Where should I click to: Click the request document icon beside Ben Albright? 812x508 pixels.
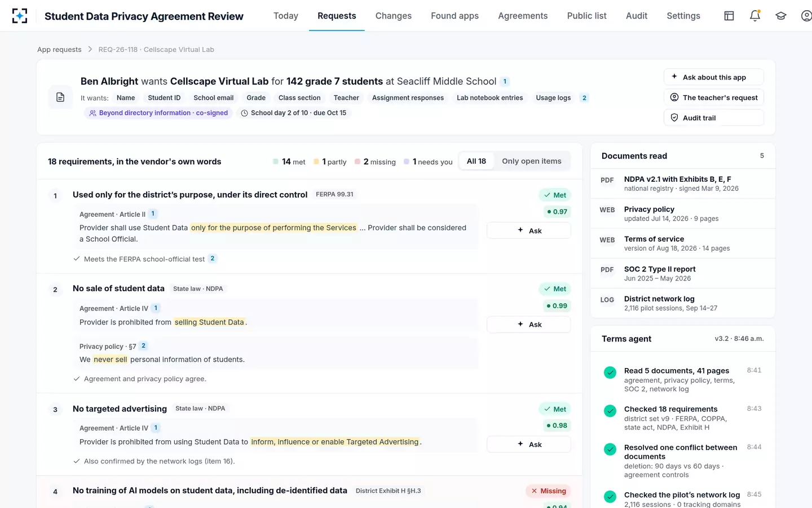coord(60,97)
